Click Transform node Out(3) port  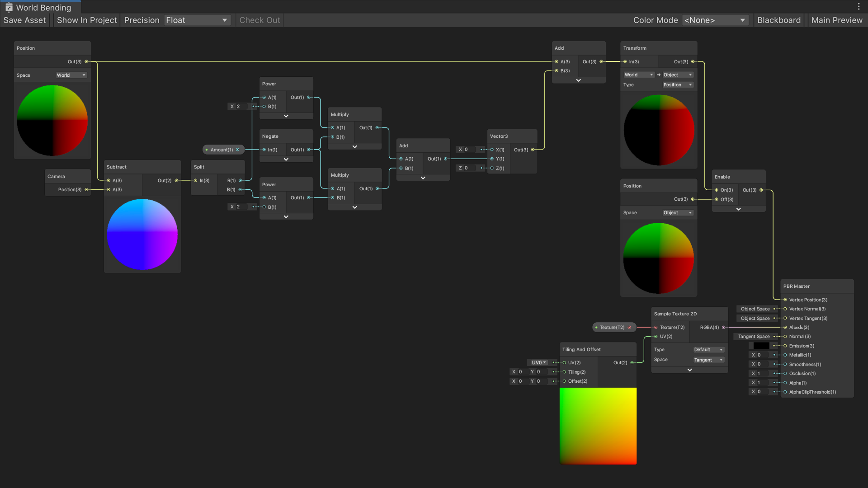point(693,61)
